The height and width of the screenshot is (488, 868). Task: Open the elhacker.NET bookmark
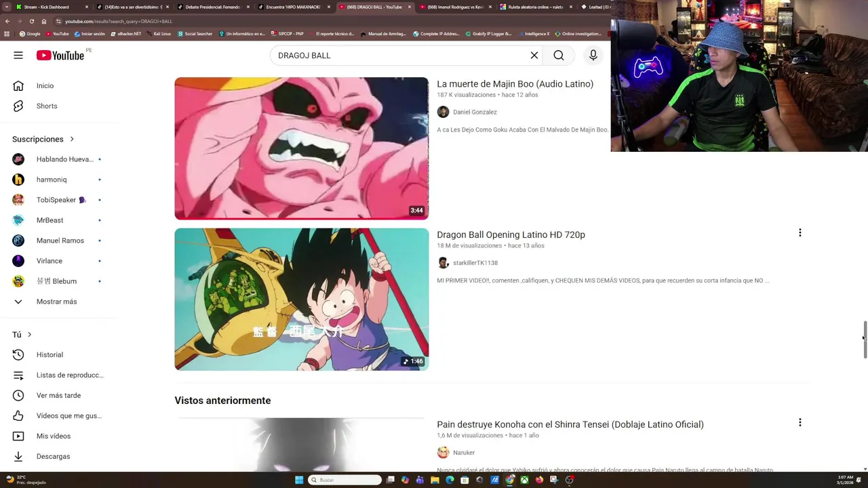(126, 33)
